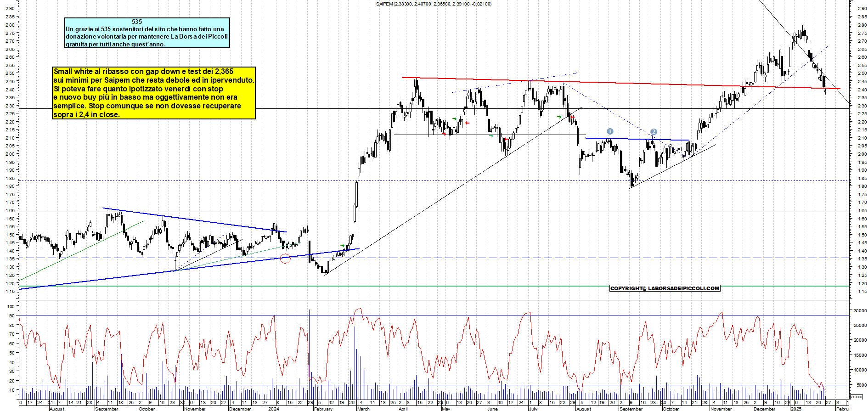This screenshot has width=868, height=411.
Task: Click the 20000 volume scale value
Action: coord(860,340)
